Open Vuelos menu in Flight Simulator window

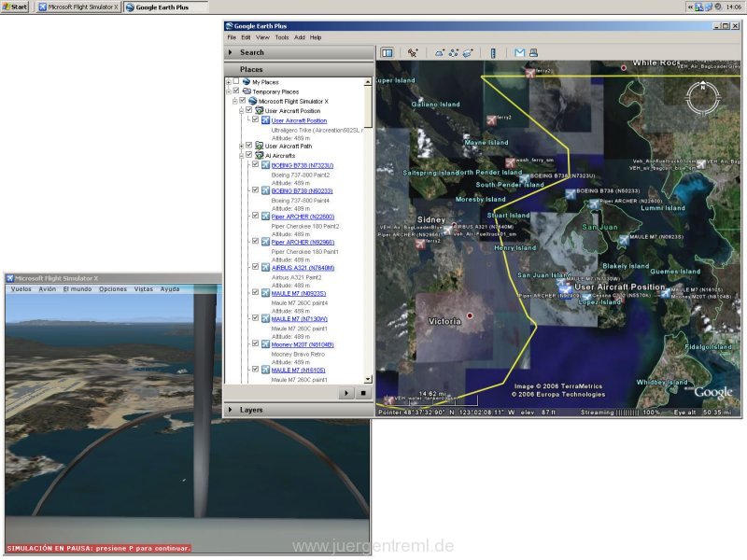click(x=21, y=289)
